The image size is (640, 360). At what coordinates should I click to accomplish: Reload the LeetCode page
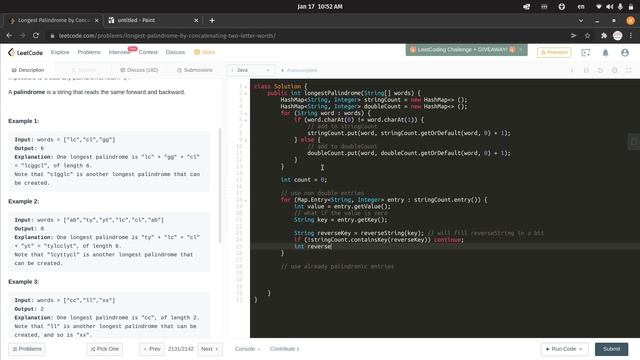pyautogui.click(x=36, y=36)
